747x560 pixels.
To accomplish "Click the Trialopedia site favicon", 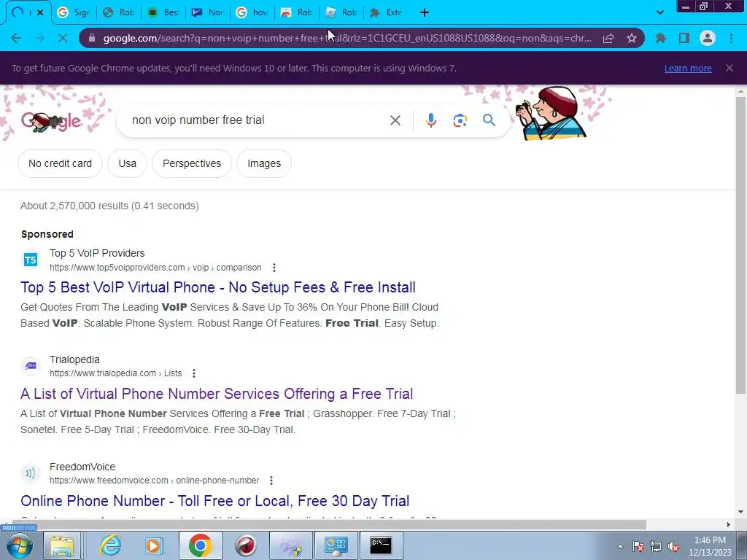I will (31, 366).
